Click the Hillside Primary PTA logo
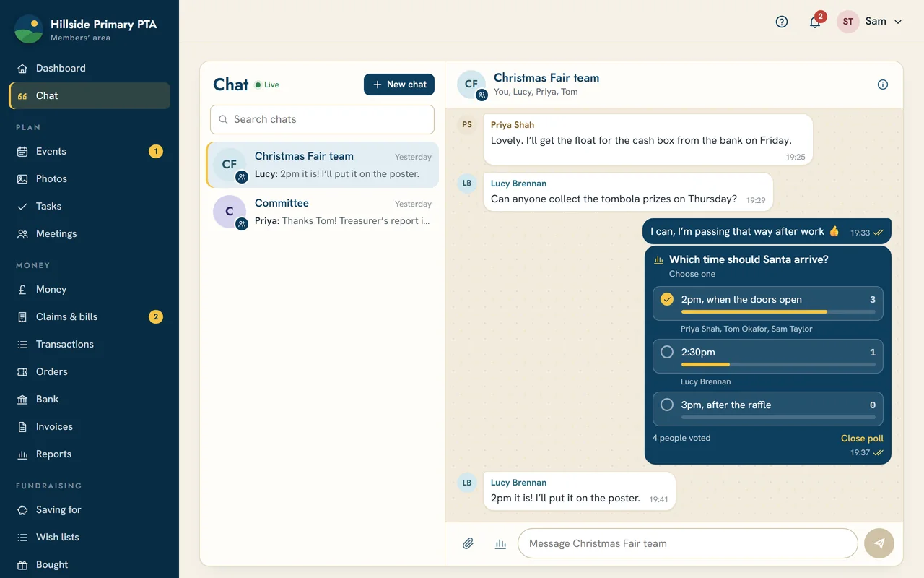This screenshot has width=924, height=578. pos(29,29)
